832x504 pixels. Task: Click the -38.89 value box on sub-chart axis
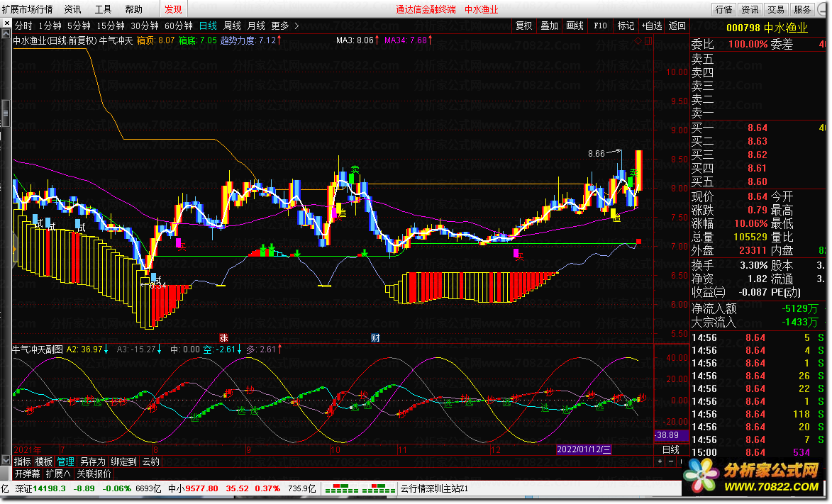[x=671, y=435]
